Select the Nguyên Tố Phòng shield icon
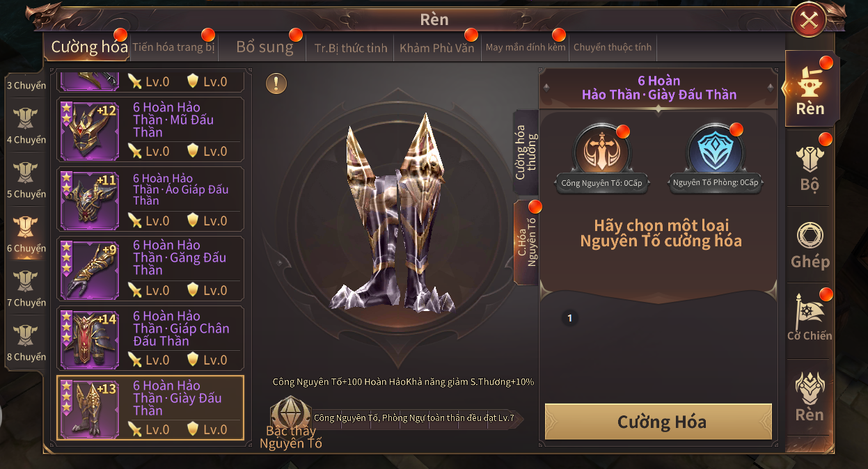This screenshot has width=868, height=469. coord(715,151)
